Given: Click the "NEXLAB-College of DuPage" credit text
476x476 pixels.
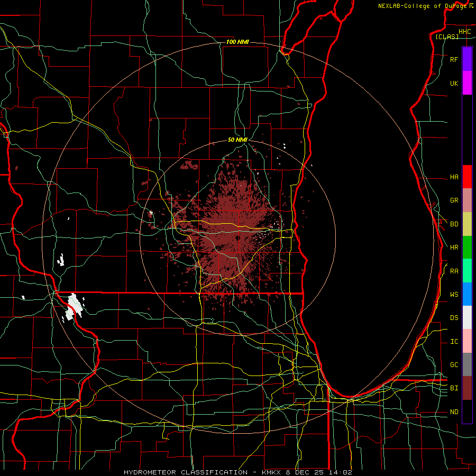Looking at the screenshot, I should (x=422, y=6).
